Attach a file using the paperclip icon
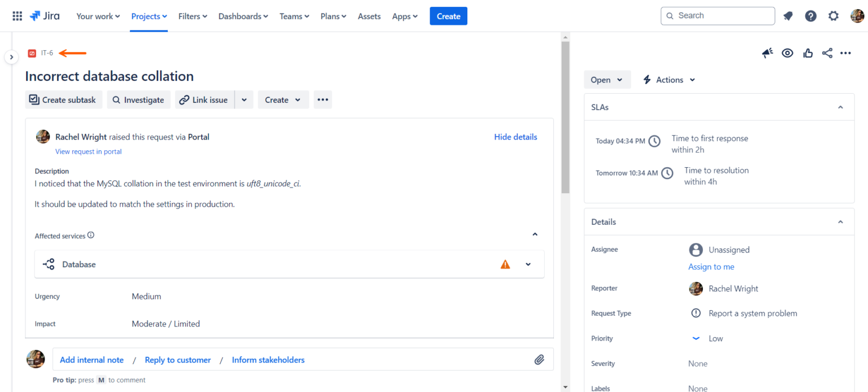This screenshot has height=392, width=868. coord(539,359)
